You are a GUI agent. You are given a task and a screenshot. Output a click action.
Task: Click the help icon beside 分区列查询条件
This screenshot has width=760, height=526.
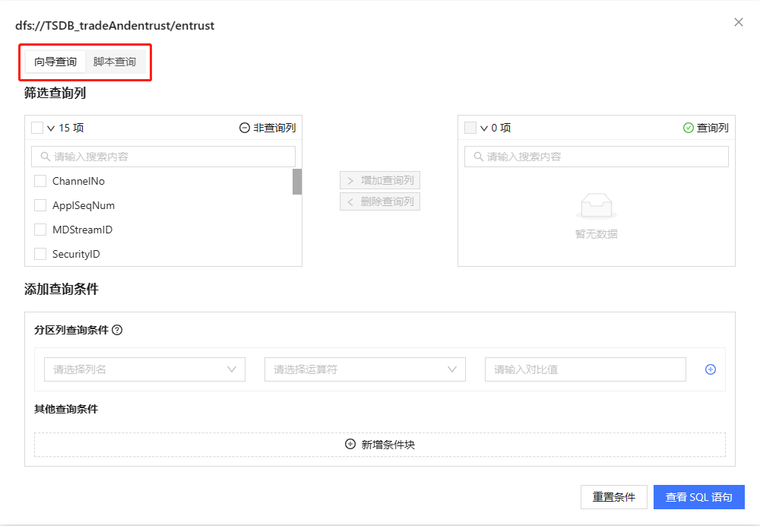click(117, 330)
